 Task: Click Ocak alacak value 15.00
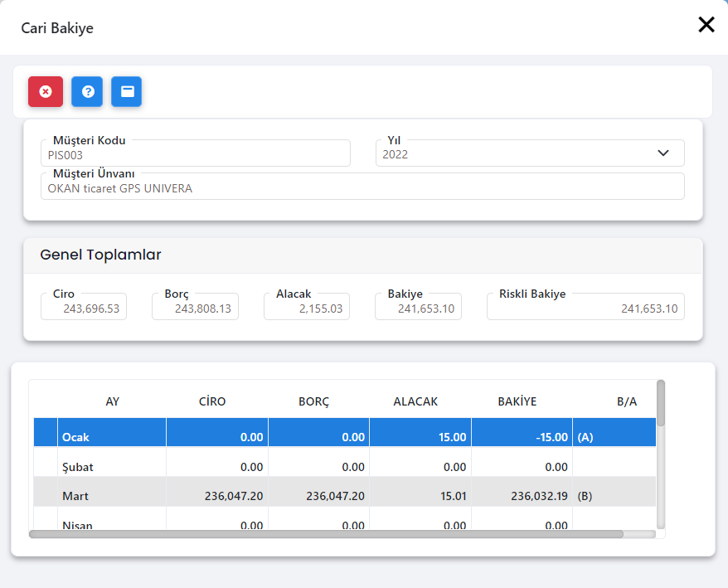click(452, 437)
